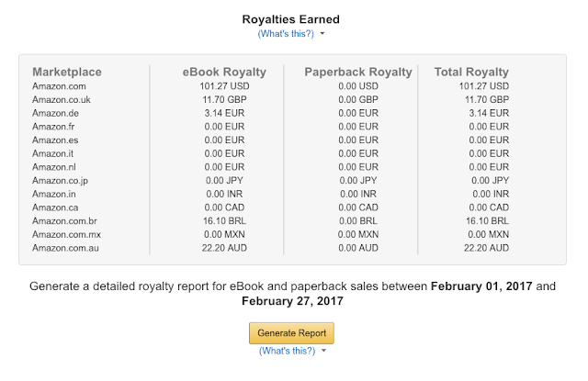Expand arrow beside top "What's this?" link
Image resolution: width=588 pixels, height=381 pixels.
tap(322, 35)
